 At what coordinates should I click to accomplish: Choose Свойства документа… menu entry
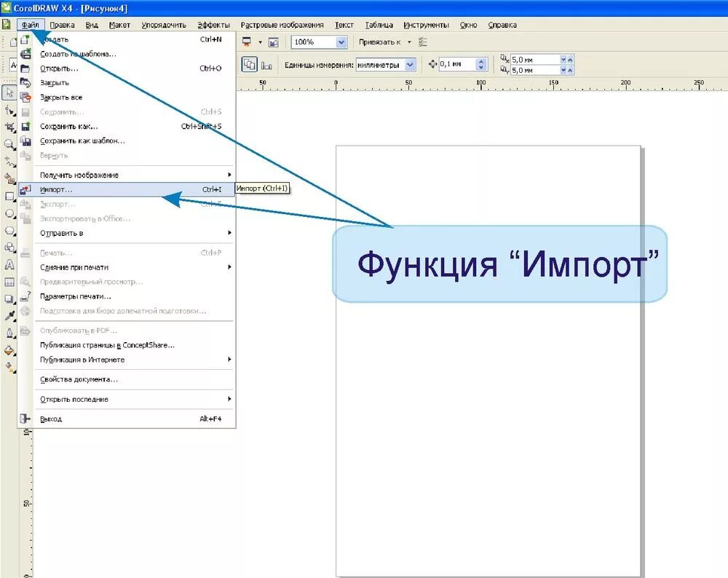click(x=126, y=379)
